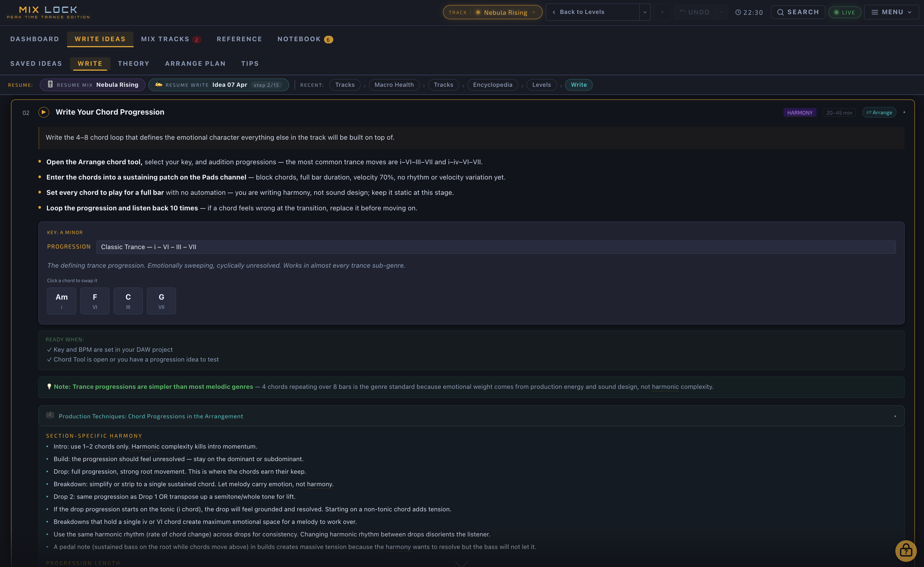Image resolution: width=924 pixels, height=567 pixels.
Task: Click the clock timer 22:30
Action: [749, 12]
